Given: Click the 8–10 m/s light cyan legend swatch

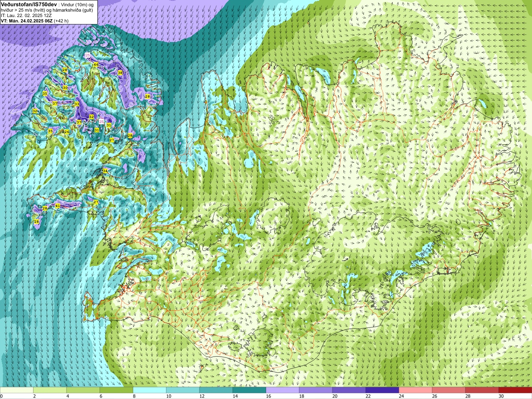Looking at the screenshot, I should [x=150, y=390].
